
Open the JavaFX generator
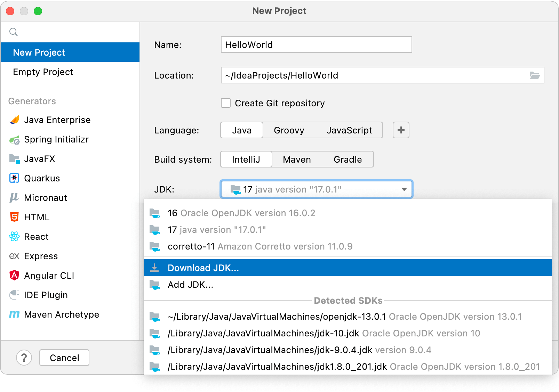pyautogui.click(x=14, y=159)
